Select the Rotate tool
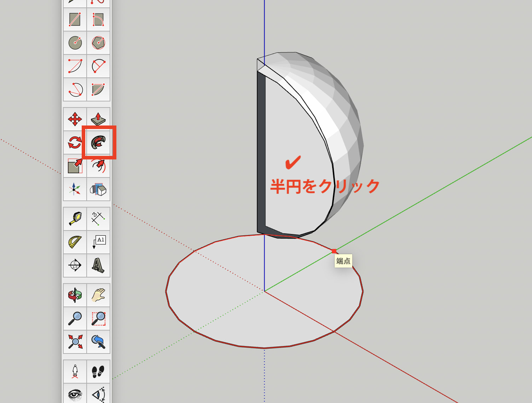This screenshot has width=532, height=403. pos(75,142)
